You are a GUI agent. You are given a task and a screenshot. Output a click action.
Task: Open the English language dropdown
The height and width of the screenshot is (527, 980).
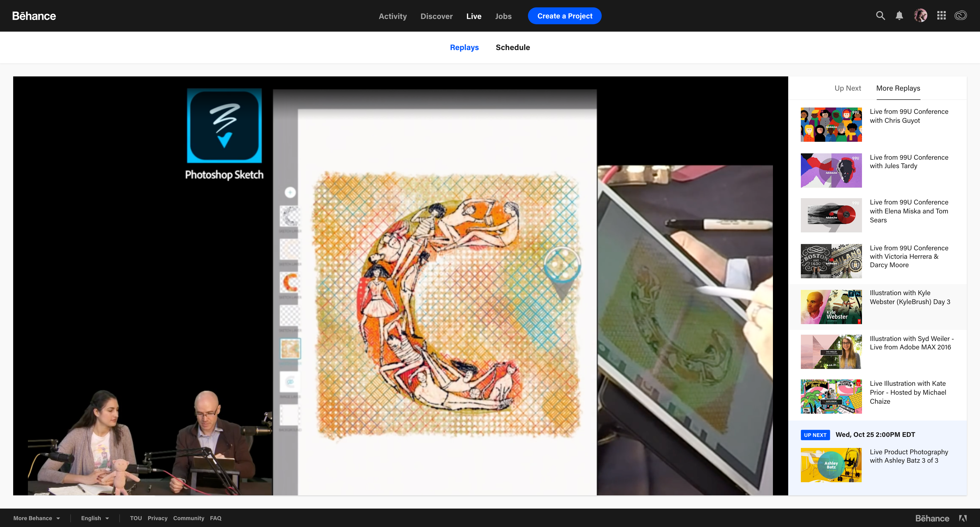[x=95, y=518]
